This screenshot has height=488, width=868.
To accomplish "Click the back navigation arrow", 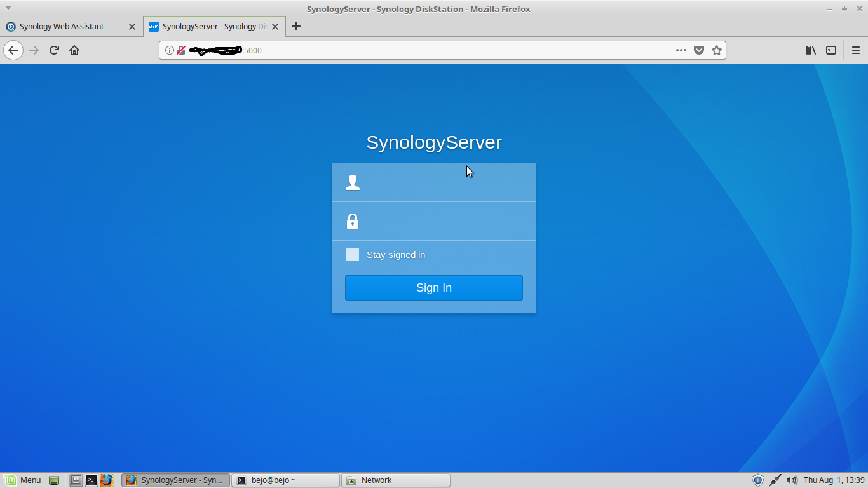I will click(13, 50).
